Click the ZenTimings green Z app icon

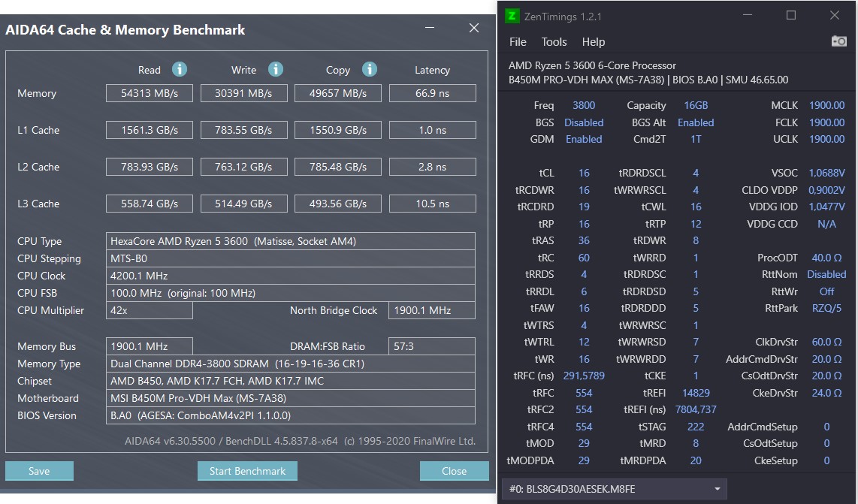(x=512, y=16)
